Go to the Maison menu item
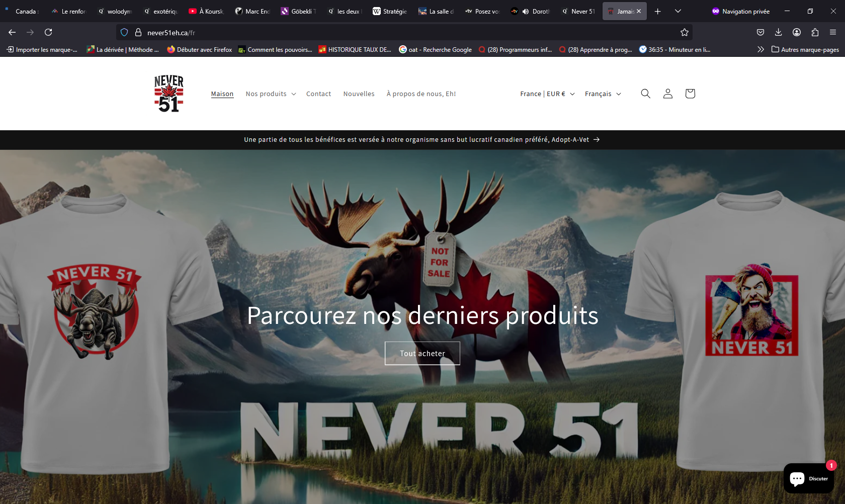Viewport: 845px width, 504px height. point(222,94)
